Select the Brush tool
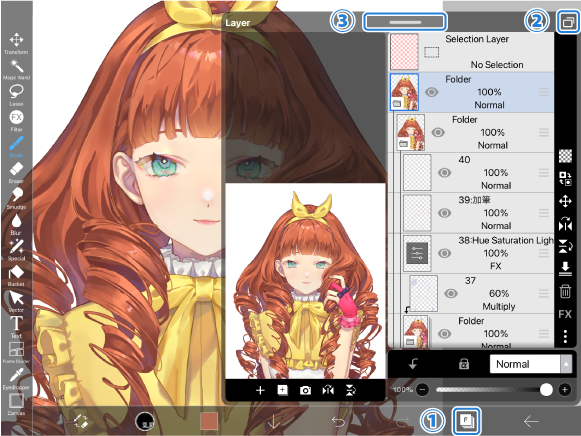This screenshot has height=436, width=581. [16, 147]
